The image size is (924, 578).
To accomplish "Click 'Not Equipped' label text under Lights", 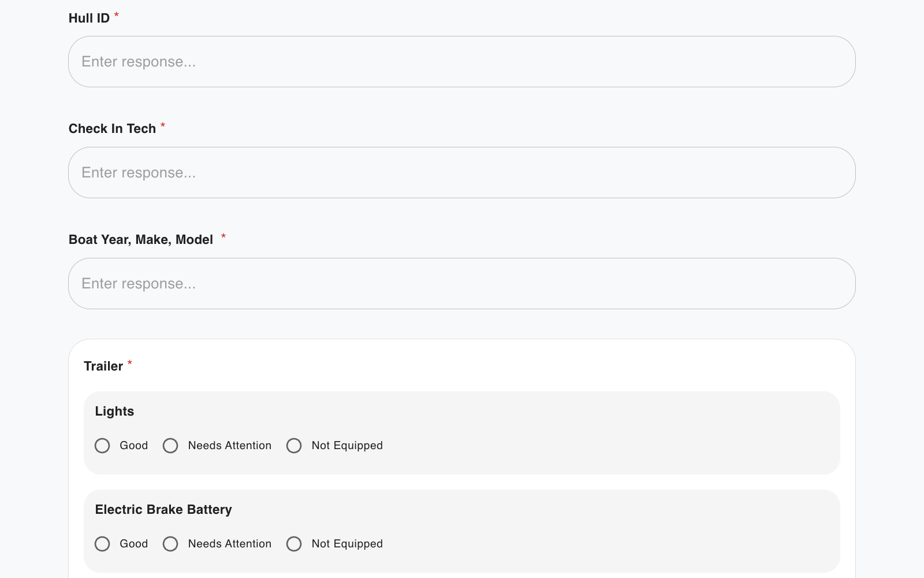I will [x=346, y=446].
